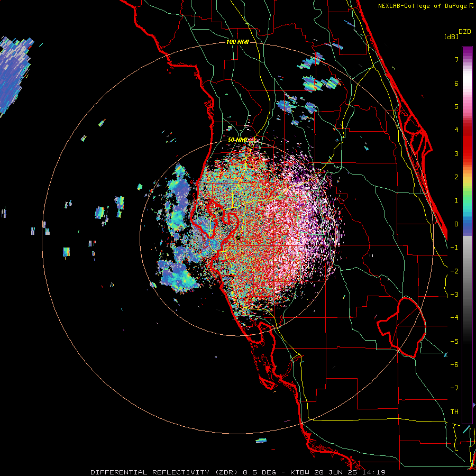Viewport: 476px width, 476px height.
Task: Click the -6 dB tick label
Action: (454, 365)
